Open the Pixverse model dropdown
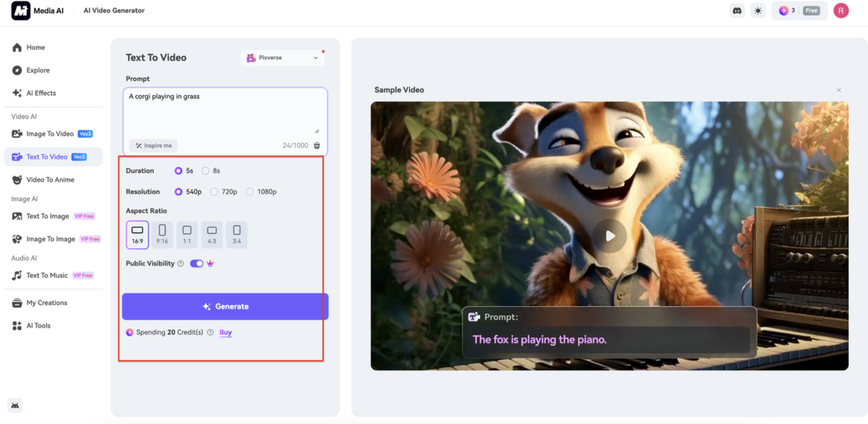Image resolution: width=868 pixels, height=424 pixels. pos(282,57)
